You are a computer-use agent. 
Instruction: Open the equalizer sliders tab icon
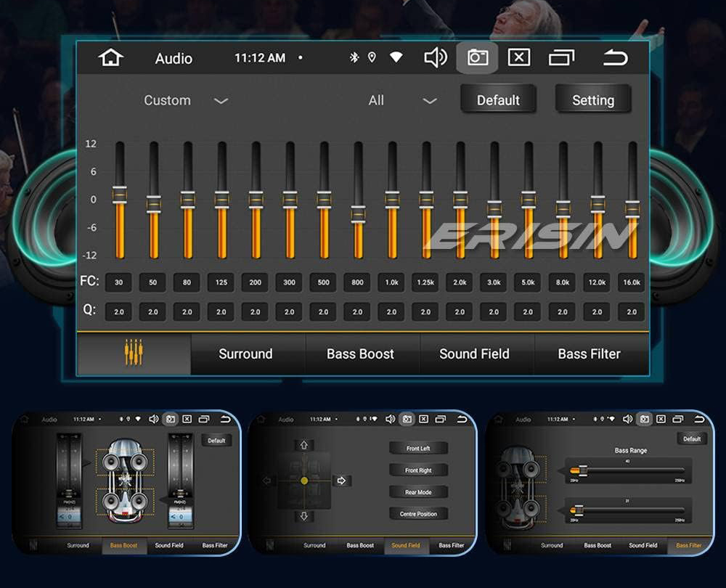pyautogui.click(x=134, y=354)
